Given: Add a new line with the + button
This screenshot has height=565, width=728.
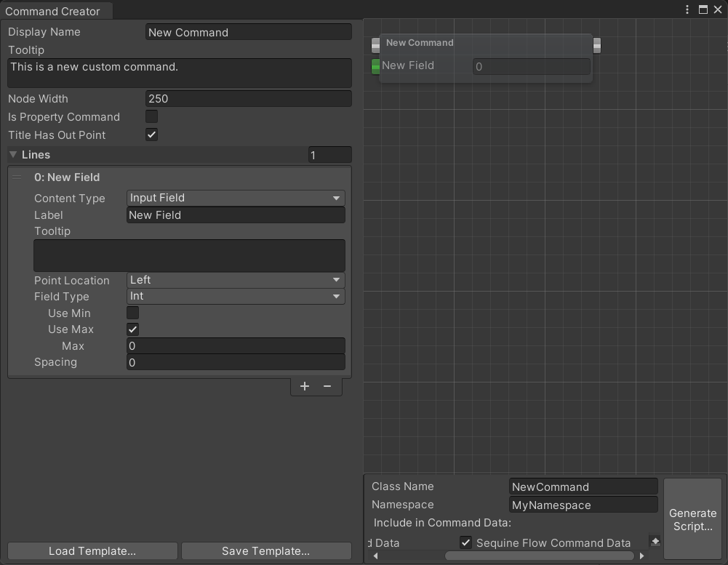Looking at the screenshot, I should [x=304, y=386].
